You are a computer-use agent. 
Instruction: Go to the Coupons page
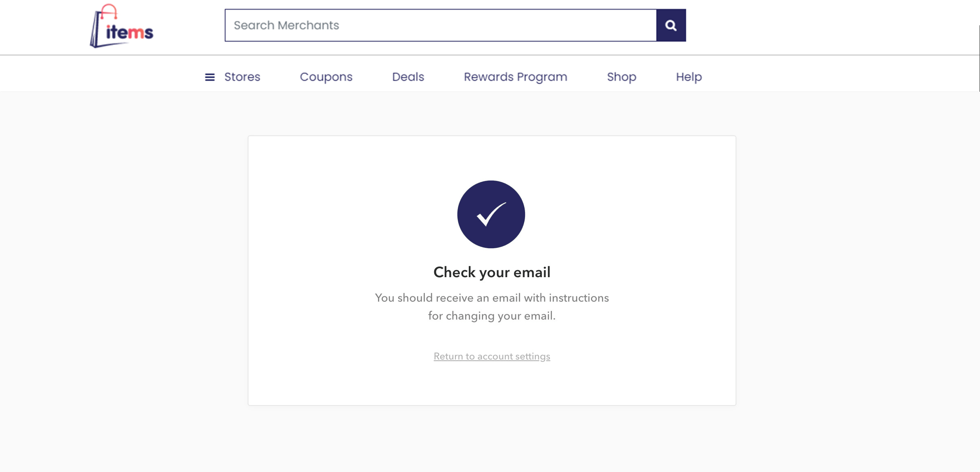coord(326,77)
